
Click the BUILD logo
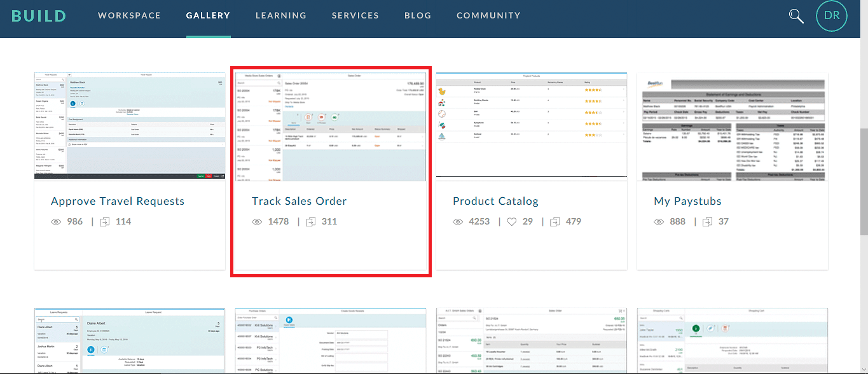tap(39, 15)
